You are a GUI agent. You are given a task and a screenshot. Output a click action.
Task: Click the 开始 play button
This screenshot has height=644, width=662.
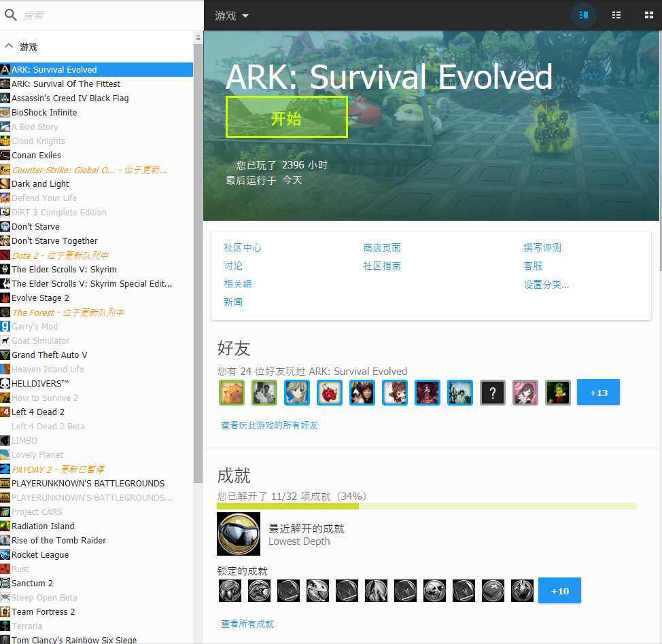pyautogui.click(x=287, y=117)
